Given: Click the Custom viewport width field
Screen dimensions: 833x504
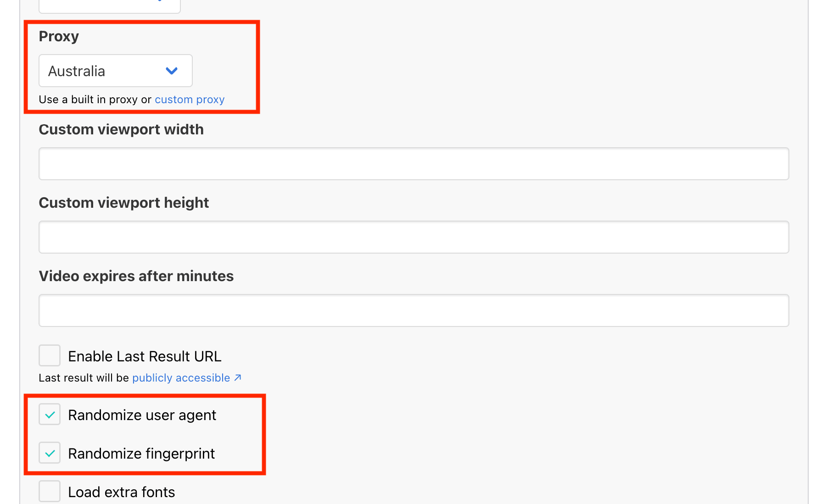Looking at the screenshot, I should click(x=413, y=163).
